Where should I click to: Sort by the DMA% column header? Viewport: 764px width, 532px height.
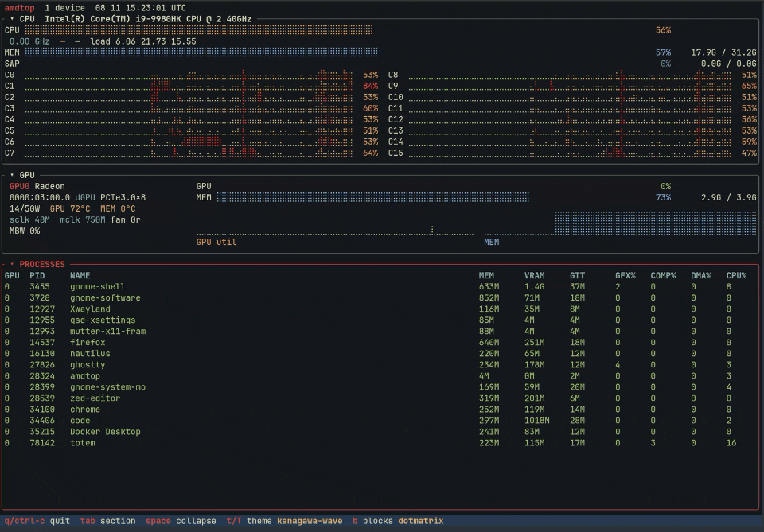[x=701, y=275]
